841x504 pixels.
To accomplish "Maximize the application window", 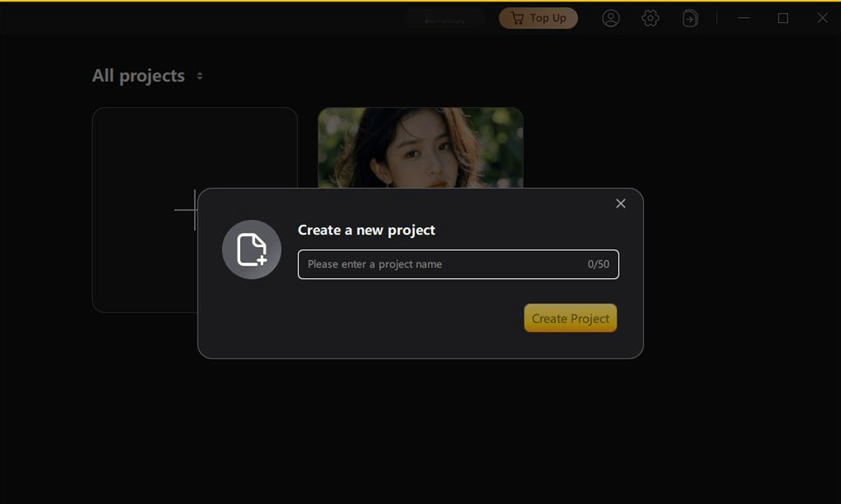I will tap(783, 18).
